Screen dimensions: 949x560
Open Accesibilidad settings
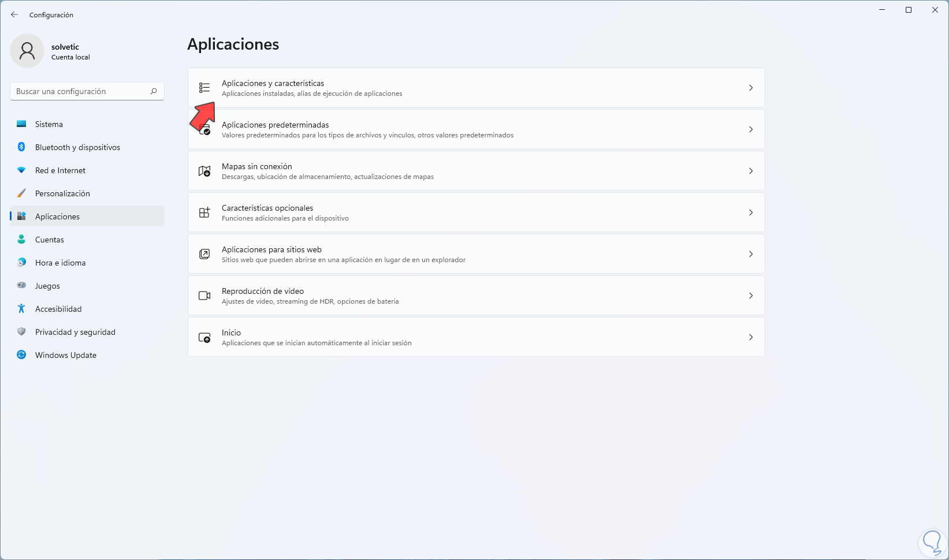[x=87, y=309]
